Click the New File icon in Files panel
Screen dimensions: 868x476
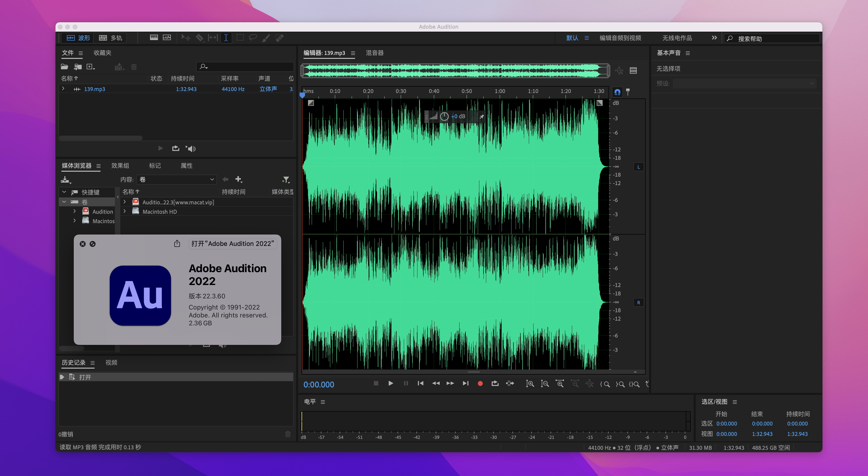tap(91, 67)
